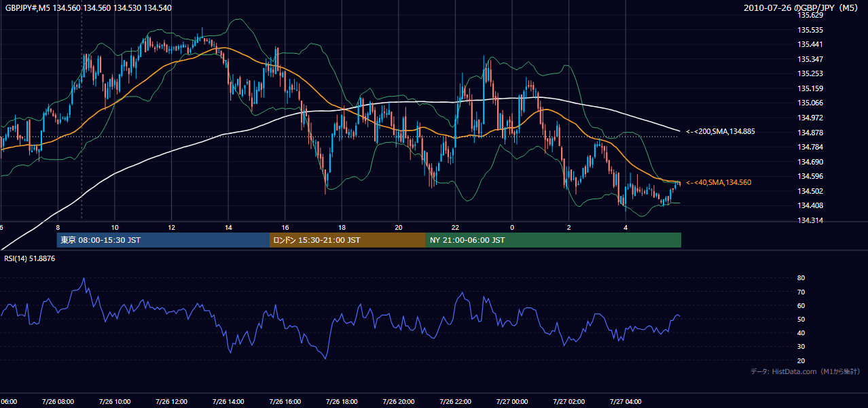
Task: Select the NY 21:00-06:00 JST session bar
Action: [554, 240]
